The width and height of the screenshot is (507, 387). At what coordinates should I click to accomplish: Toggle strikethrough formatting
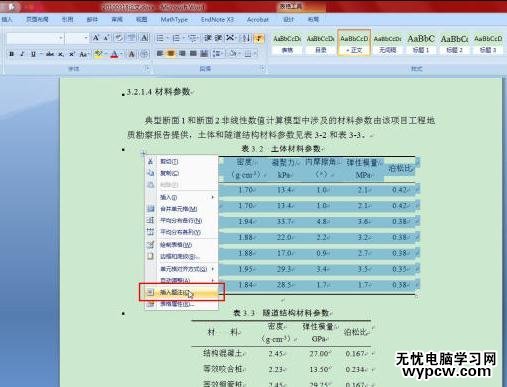[50, 54]
